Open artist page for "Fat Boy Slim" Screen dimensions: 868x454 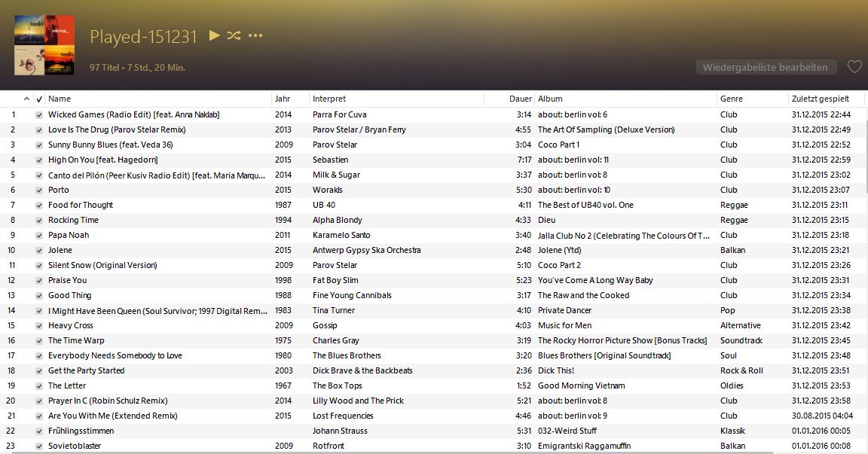click(x=335, y=280)
